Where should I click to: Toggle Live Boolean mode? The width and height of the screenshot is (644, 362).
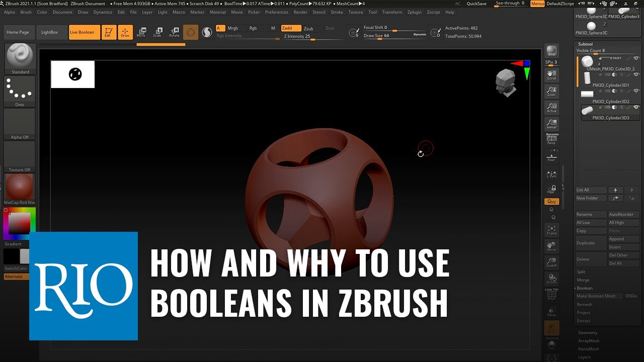tap(84, 32)
